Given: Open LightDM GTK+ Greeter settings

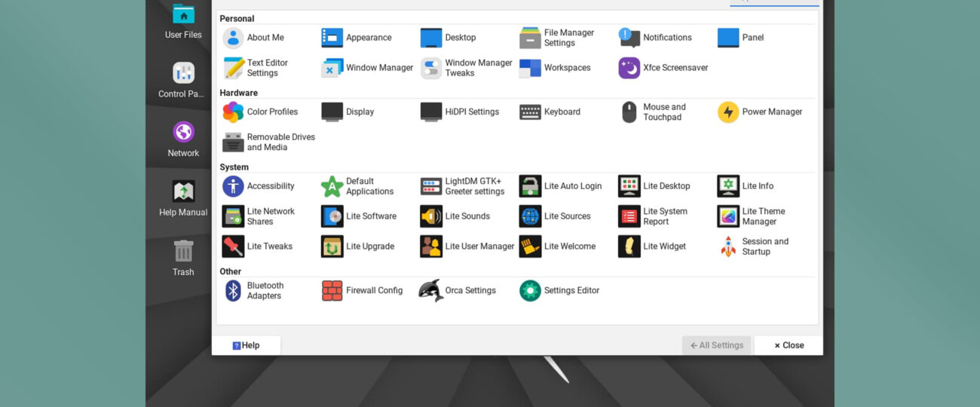Looking at the screenshot, I should (x=463, y=186).
